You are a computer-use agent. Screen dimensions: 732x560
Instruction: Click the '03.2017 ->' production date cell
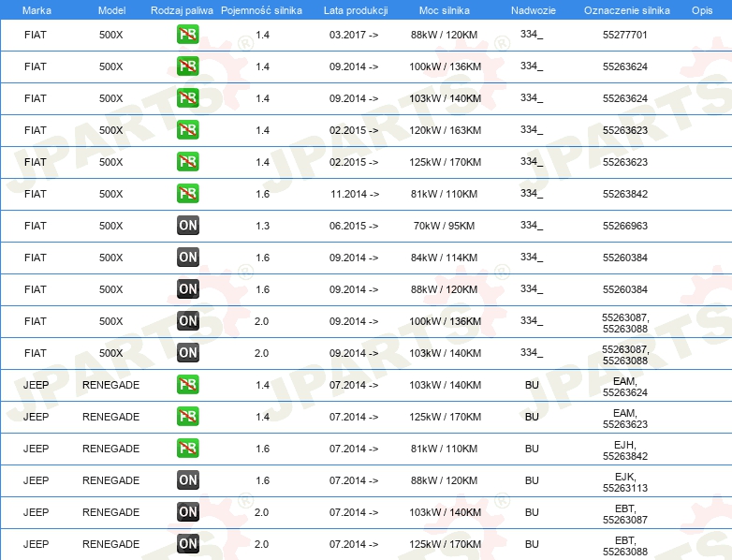pos(355,35)
